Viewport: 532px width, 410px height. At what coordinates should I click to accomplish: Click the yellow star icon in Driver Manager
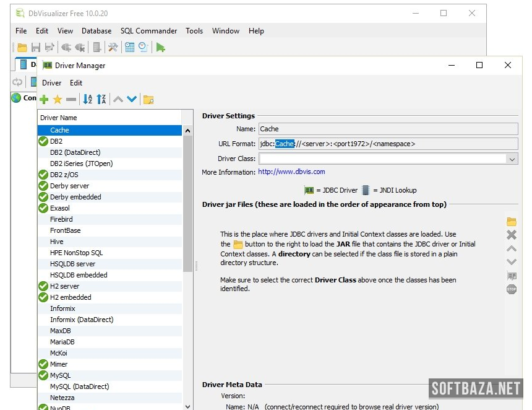click(58, 100)
